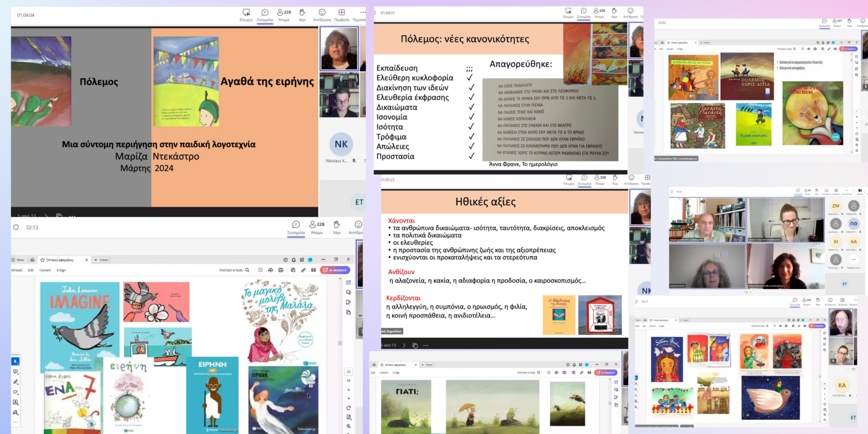This screenshot has height=434, width=868.
Task: Open the Convert menu in the 32:13 Acrobat window
Action: click(x=45, y=270)
